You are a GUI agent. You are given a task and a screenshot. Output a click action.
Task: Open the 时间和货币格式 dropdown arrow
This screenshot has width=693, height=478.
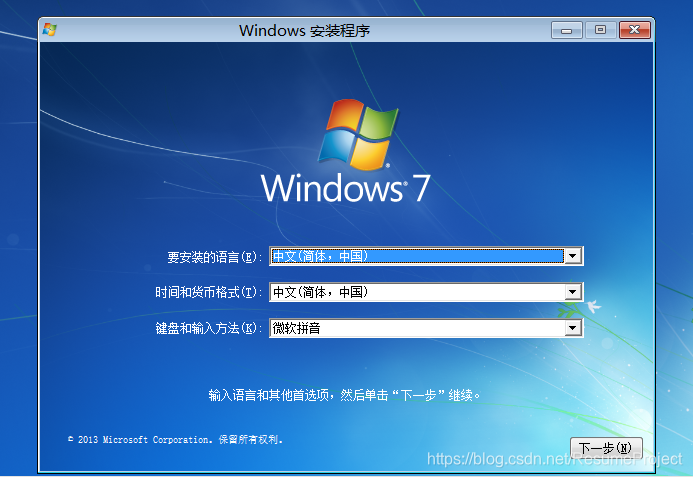[x=573, y=292]
